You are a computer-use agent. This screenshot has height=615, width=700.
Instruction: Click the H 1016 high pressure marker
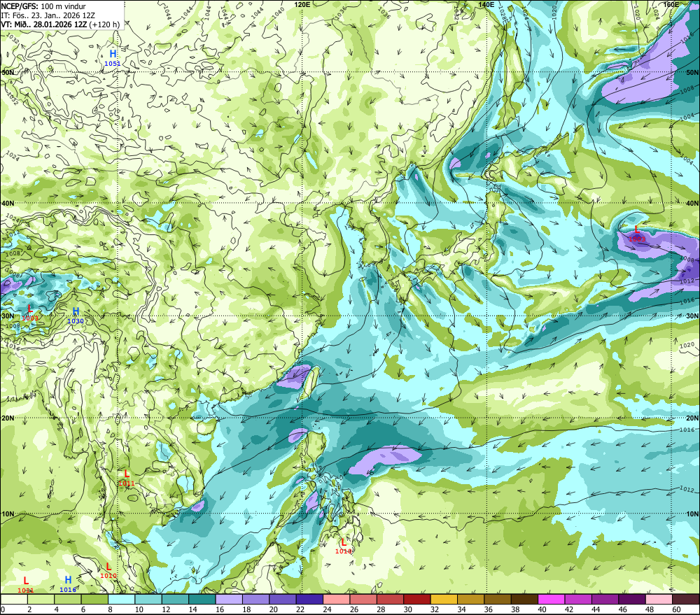[x=68, y=584]
